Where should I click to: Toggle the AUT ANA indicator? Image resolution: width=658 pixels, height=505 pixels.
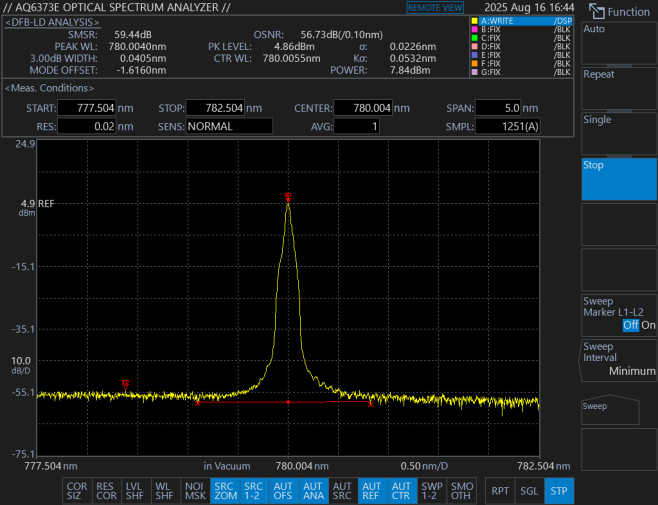313,490
